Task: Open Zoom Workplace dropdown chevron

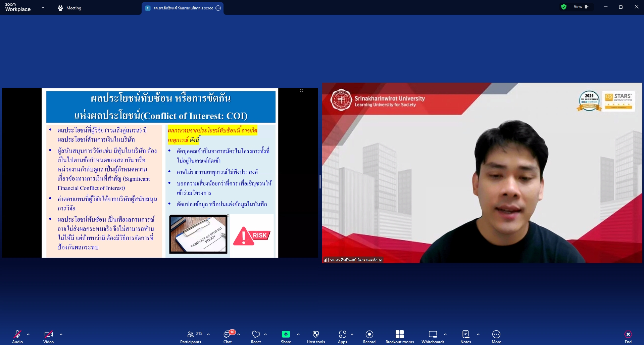Action: point(43,7)
